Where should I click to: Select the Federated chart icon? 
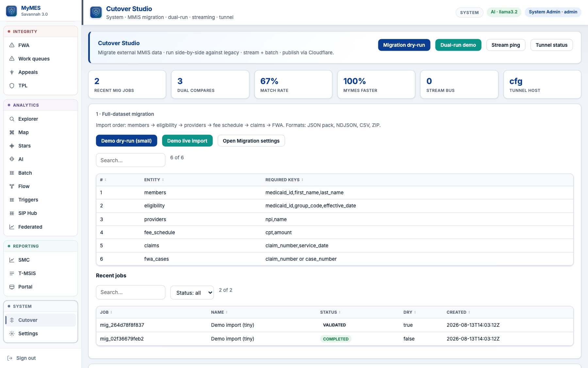click(12, 227)
